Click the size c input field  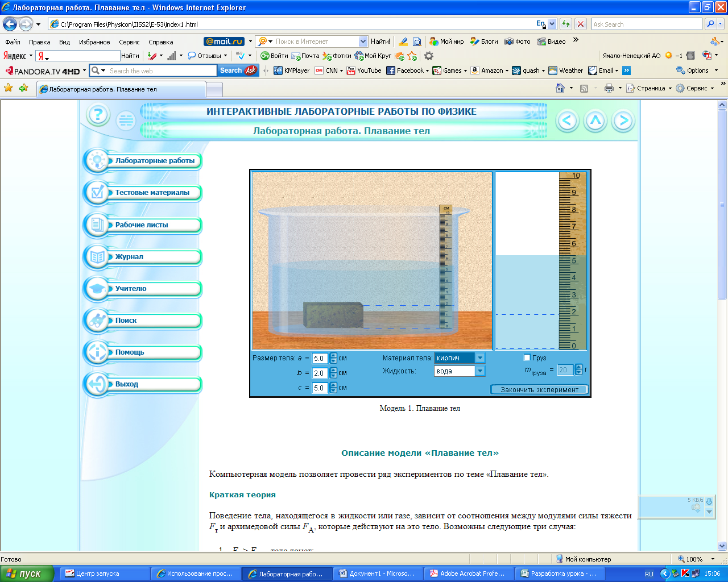coord(320,388)
